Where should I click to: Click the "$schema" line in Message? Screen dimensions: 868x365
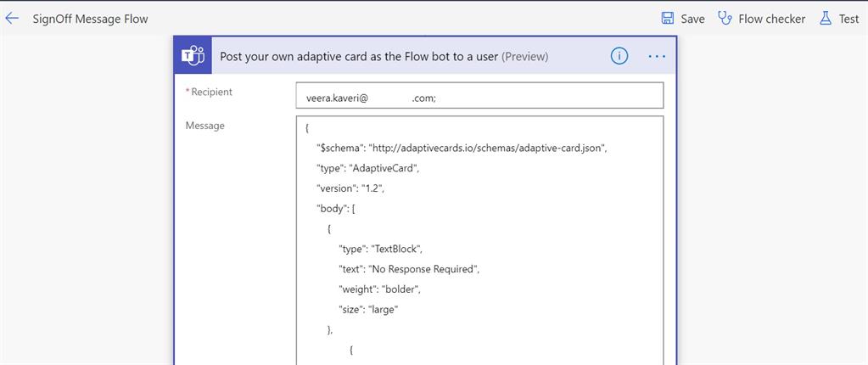coord(462,149)
